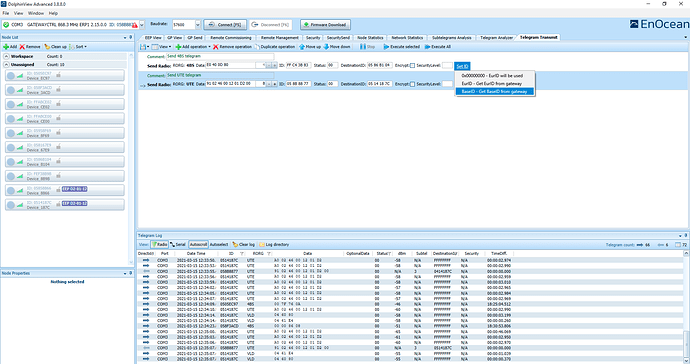Switch to the Telegram Analyzer tab

click(496, 37)
